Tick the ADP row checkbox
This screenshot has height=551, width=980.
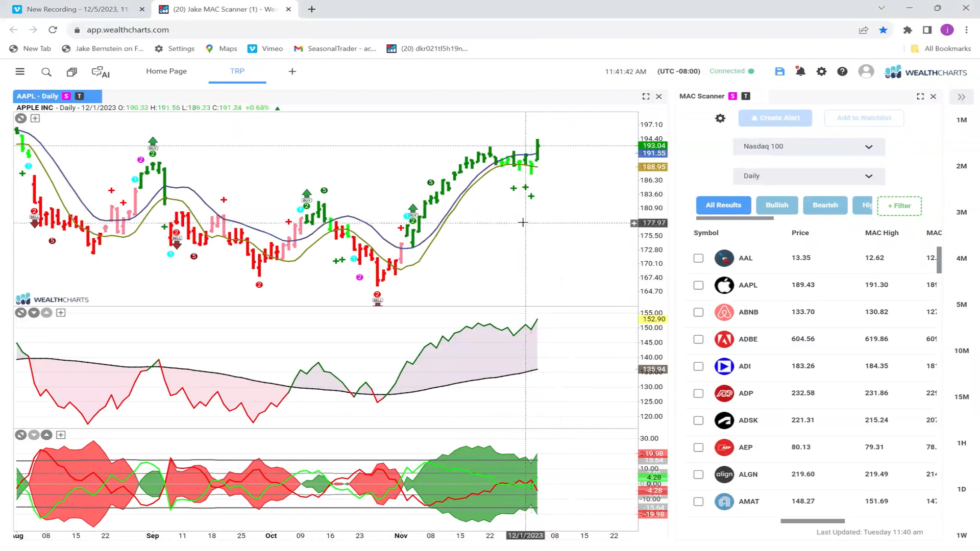point(698,393)
